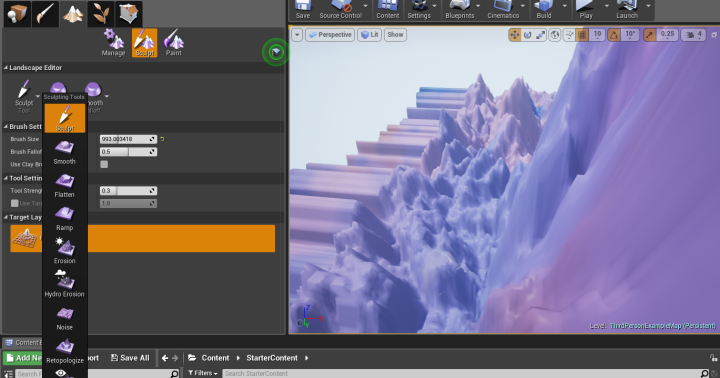Choose Smooth in the Sculpting Tools menu
Viewport: 720px width, 378px height.
tap(64, 152)
